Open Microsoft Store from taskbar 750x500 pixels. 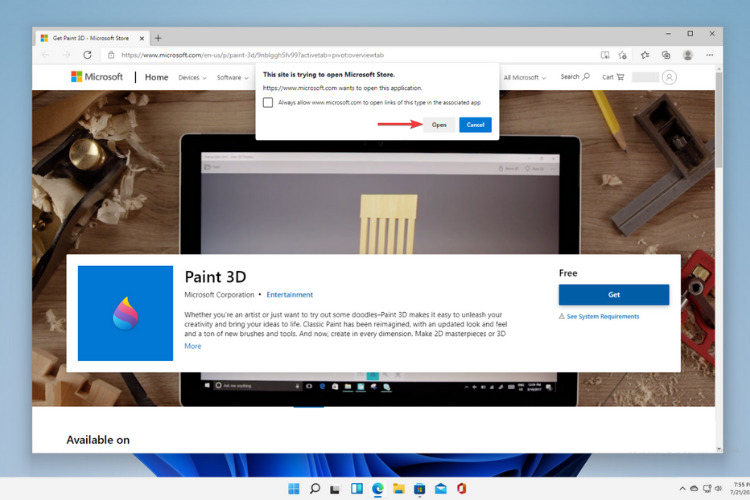419,489
